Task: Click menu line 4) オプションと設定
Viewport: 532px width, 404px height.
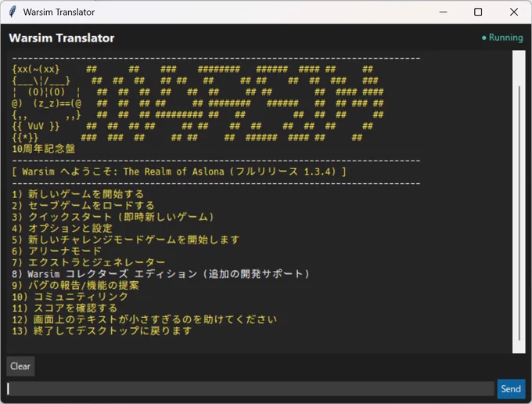Action: click(x=62, y=228)
